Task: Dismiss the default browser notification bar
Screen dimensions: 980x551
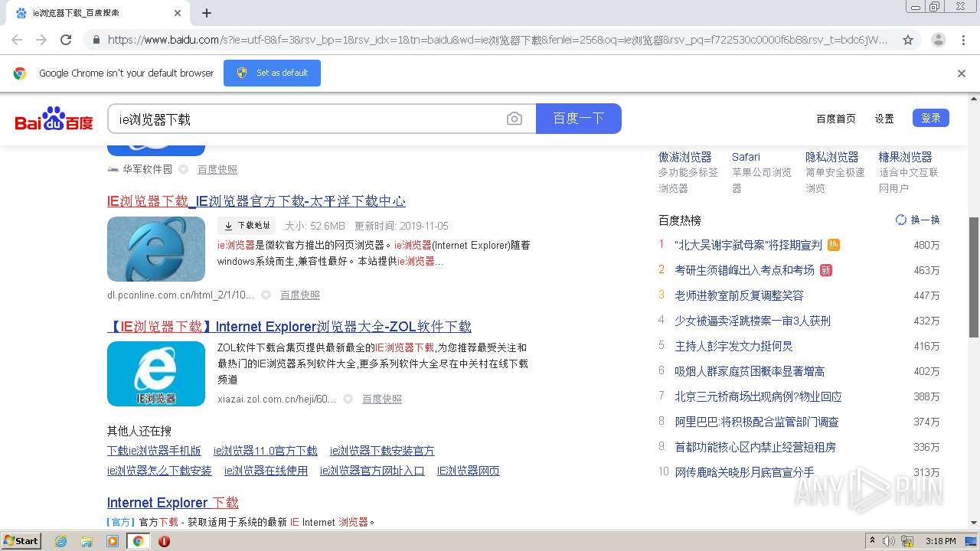Action: coord(962,73)
